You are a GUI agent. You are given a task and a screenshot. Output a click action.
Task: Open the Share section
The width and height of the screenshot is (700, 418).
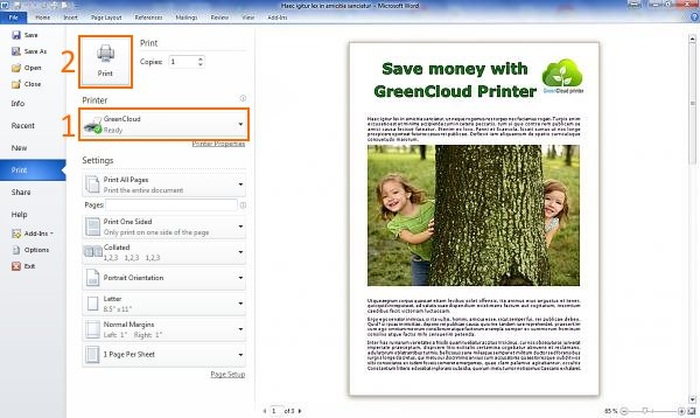[x=21, y=192]
